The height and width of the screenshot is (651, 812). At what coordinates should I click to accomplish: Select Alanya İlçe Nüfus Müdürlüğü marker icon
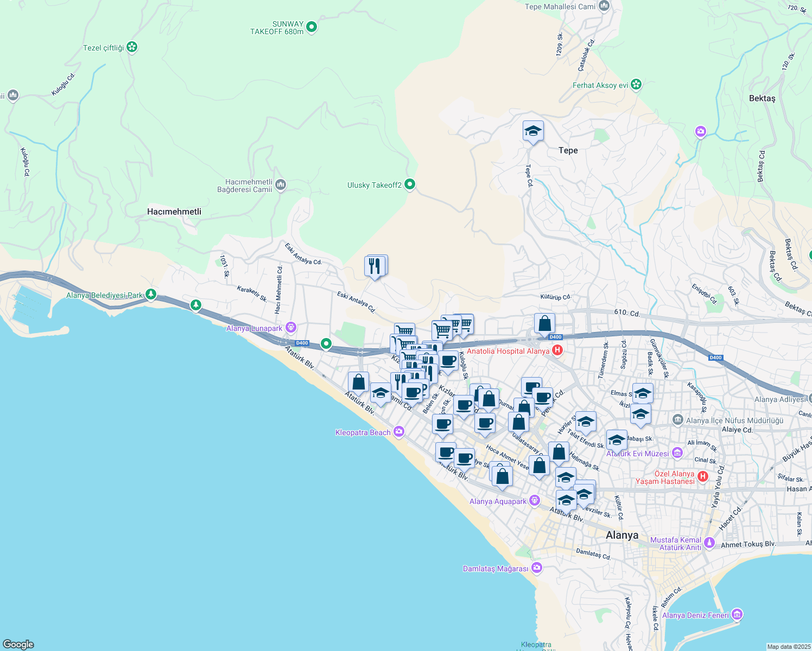(677, 420)
